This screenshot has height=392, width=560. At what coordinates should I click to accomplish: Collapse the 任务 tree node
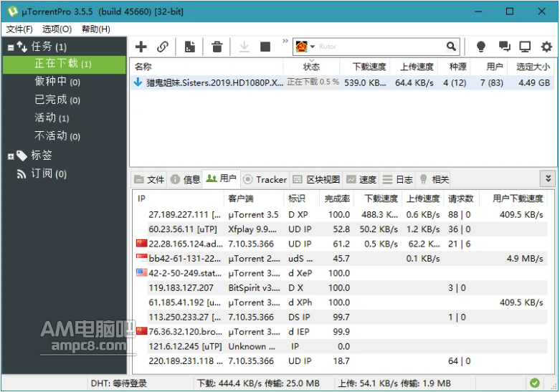coord(11,47)
